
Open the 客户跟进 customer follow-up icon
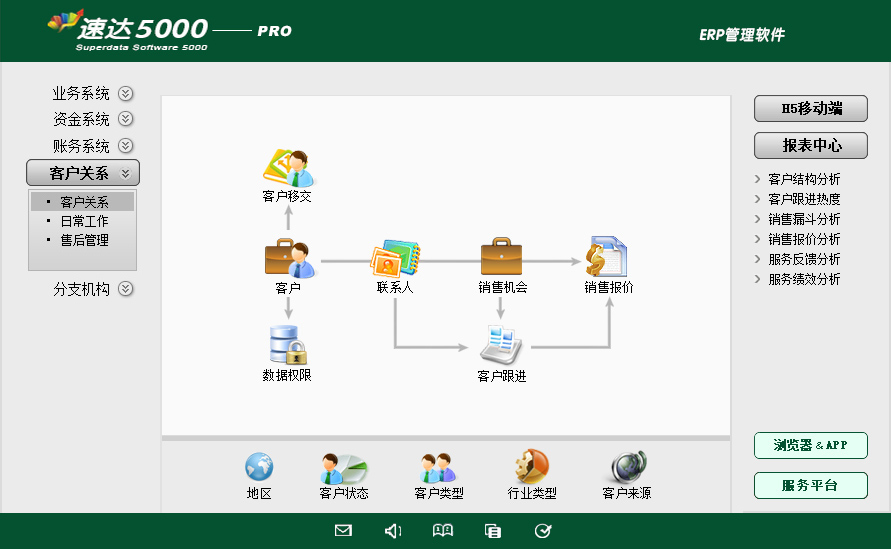tap(501, 345)
